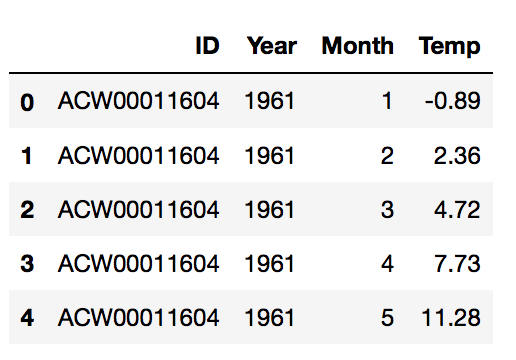Click the 1961 Year cell in row 2

[270, 210]
